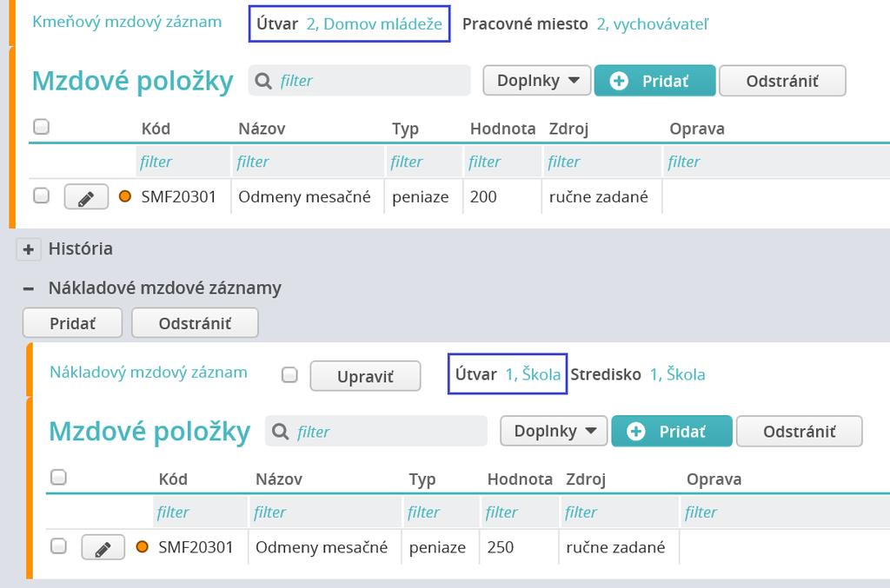The width and height of the screenshot is (890, 588).
Task: Click pencil edit icon for value 200 row
Action: point(86,197)
